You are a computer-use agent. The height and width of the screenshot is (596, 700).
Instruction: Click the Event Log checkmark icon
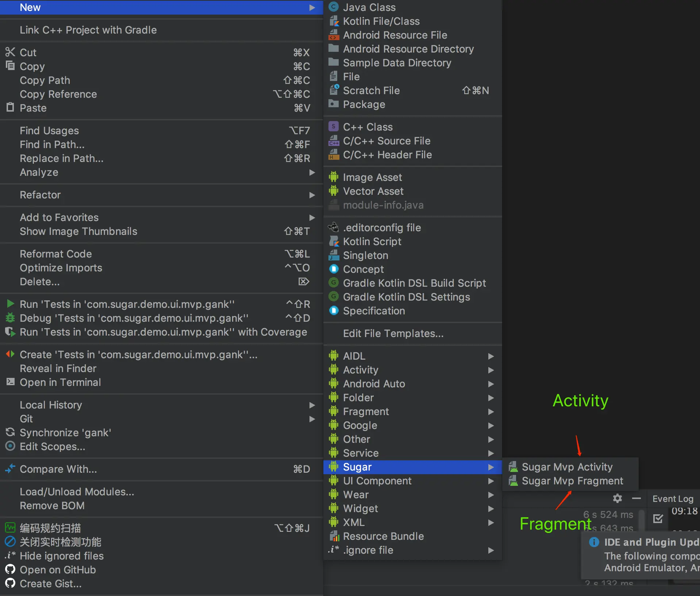pyautogui.click(x=658, y=518)
